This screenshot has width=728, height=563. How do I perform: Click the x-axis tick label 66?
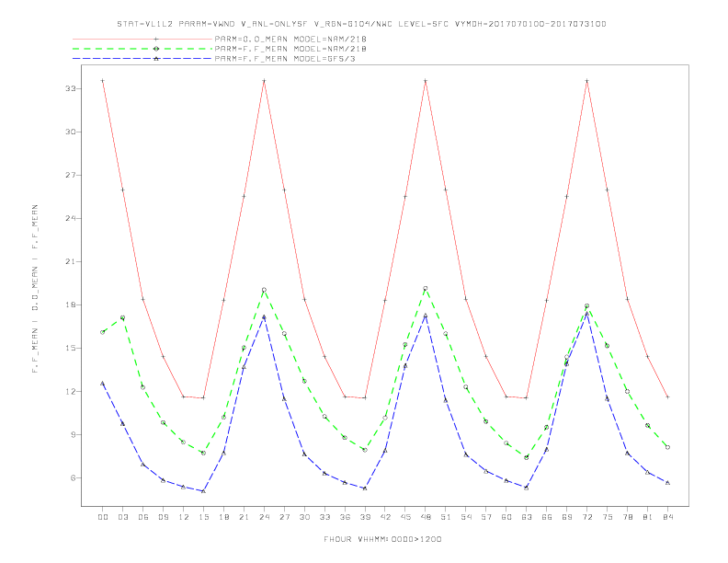click(547, 517)
